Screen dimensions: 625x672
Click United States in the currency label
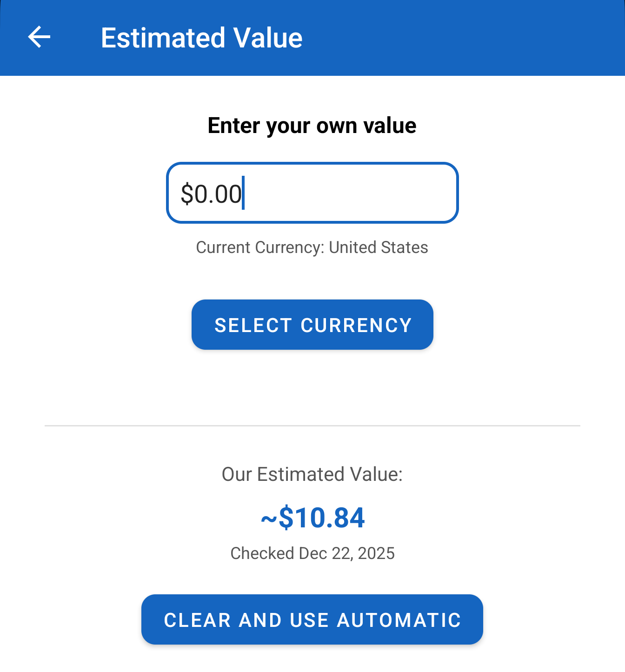(379, 247)
